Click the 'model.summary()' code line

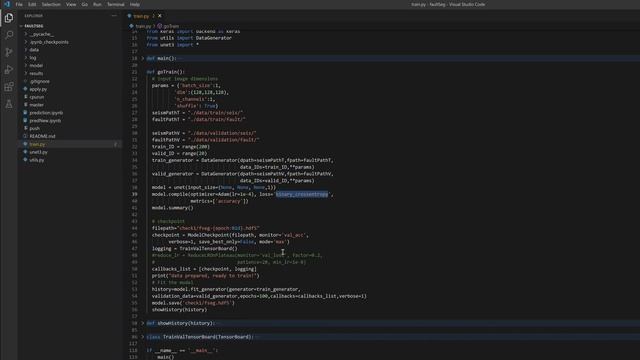(x=173, y=208)
